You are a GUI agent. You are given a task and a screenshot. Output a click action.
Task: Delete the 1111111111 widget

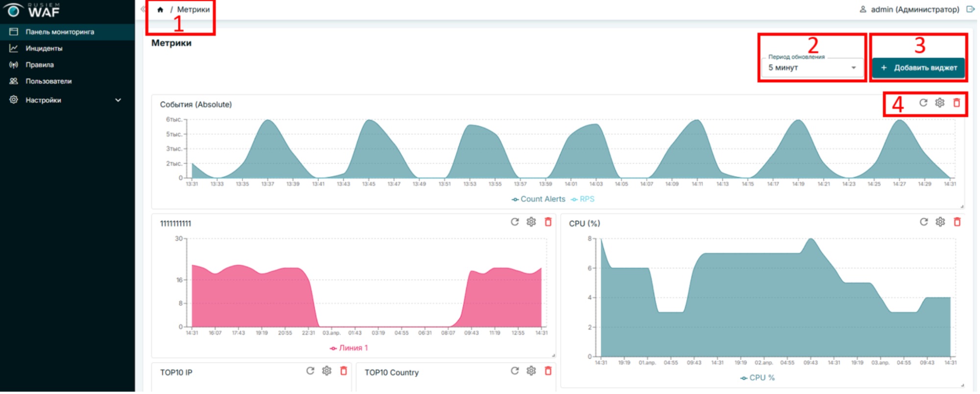tap(548, 222)
